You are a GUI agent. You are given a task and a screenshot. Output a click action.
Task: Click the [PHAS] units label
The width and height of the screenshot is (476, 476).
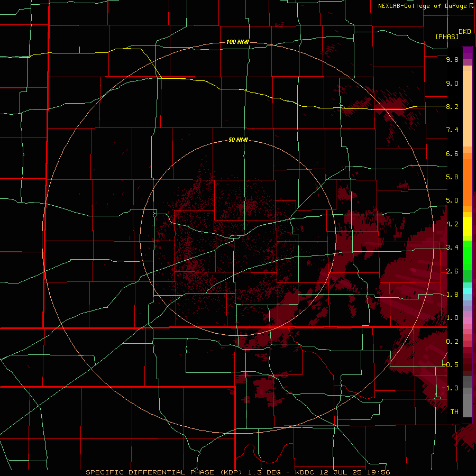coord(447,36)
